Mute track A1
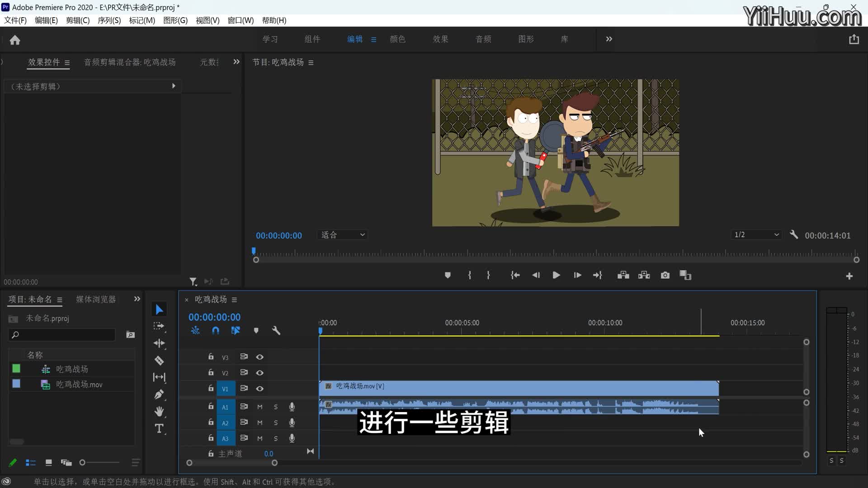Screen dimensions: 868x488 260,407
